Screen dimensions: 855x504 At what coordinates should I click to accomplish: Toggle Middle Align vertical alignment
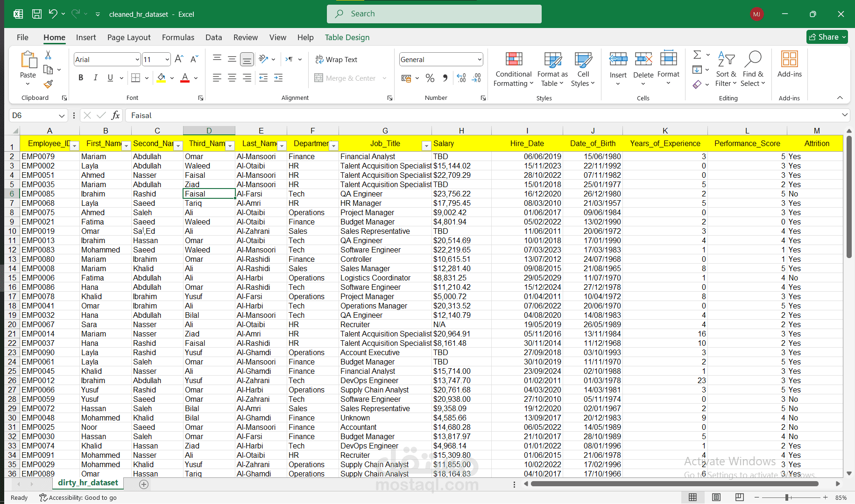pyautogui.click(x=232, y=59)
